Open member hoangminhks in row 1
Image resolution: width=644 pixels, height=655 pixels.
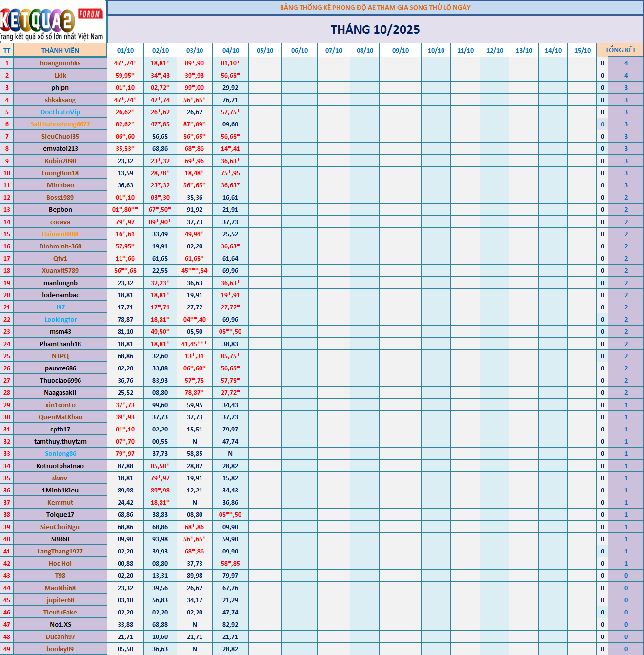(60, 63)
